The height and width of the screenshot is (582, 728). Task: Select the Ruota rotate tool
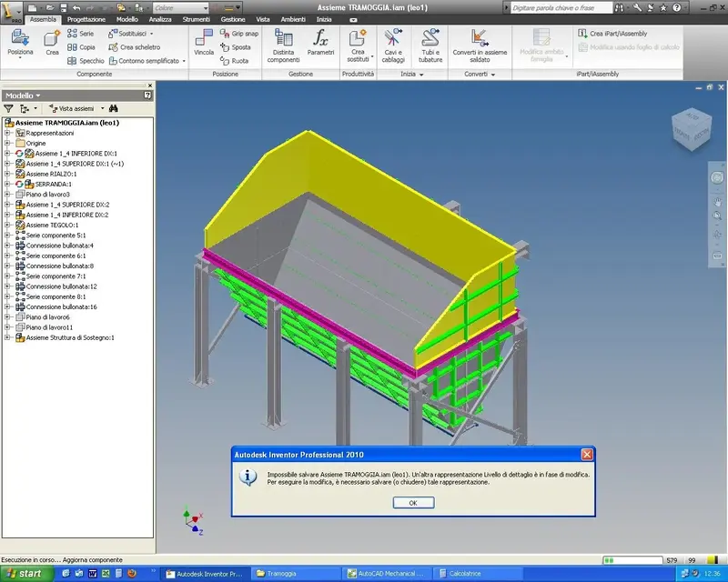tap(235, 61)
